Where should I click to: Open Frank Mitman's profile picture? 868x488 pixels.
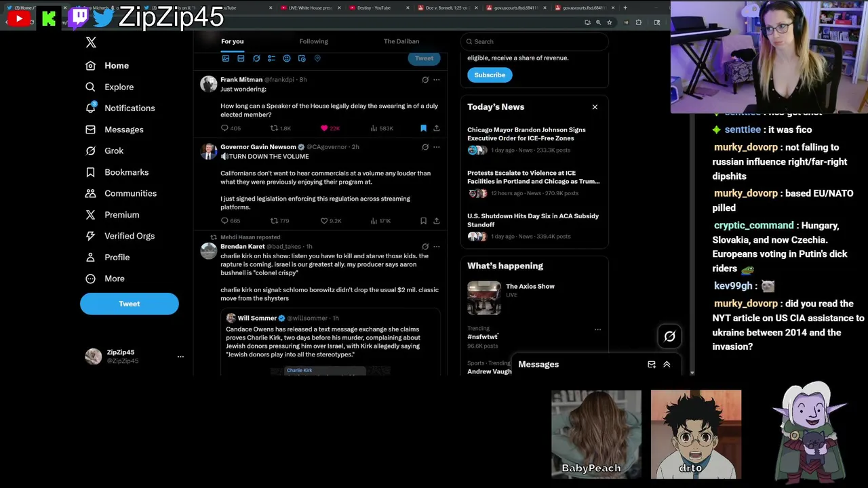click(209, 84)
